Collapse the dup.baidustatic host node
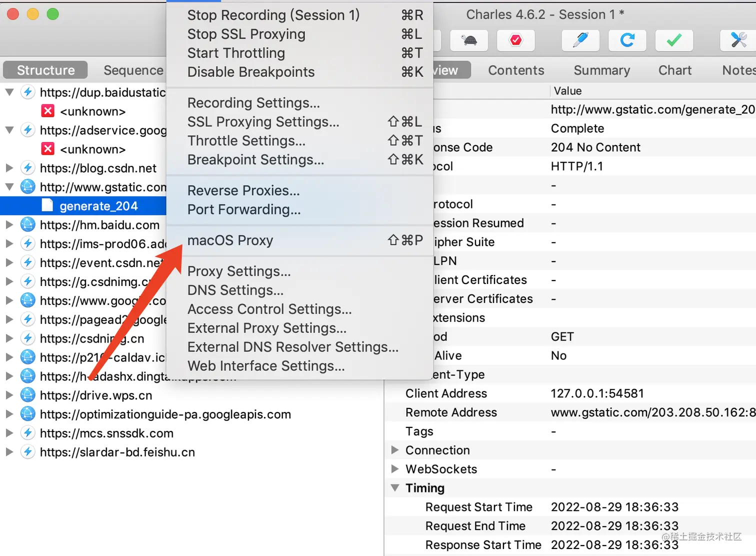 point(9,92)
